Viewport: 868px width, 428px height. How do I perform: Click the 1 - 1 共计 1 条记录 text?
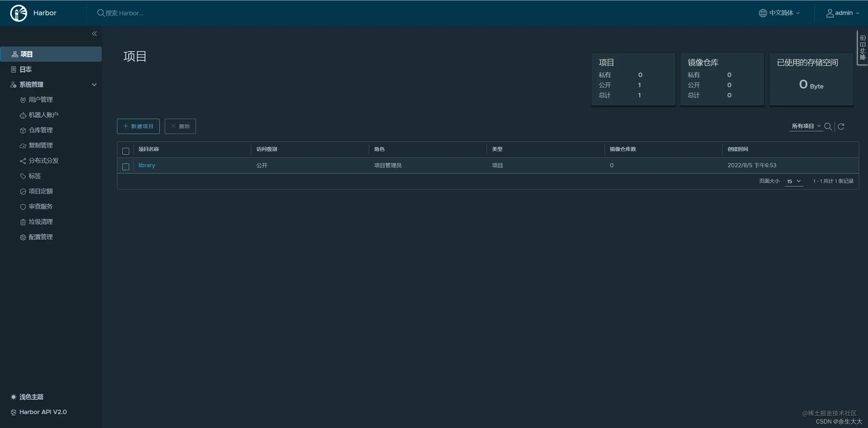pyautogui.click(x=833, y=181)
